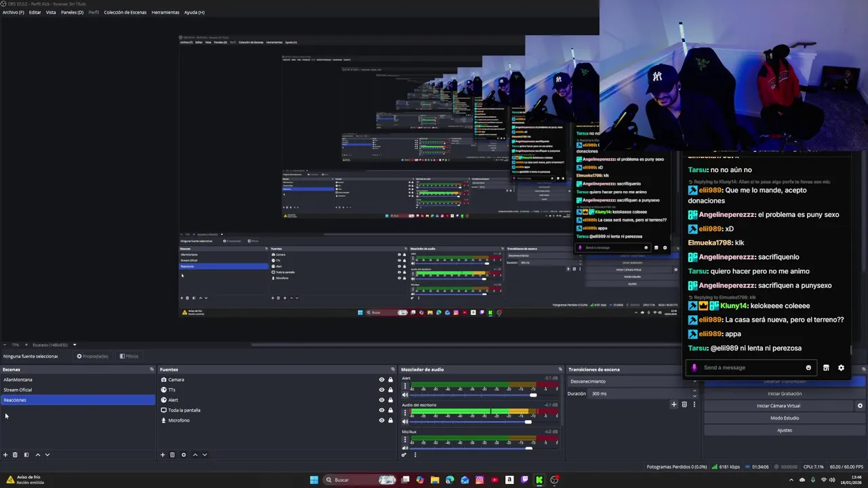Open Mic/Aux channel options menu
868x488 pixels.
pos(405,439)
